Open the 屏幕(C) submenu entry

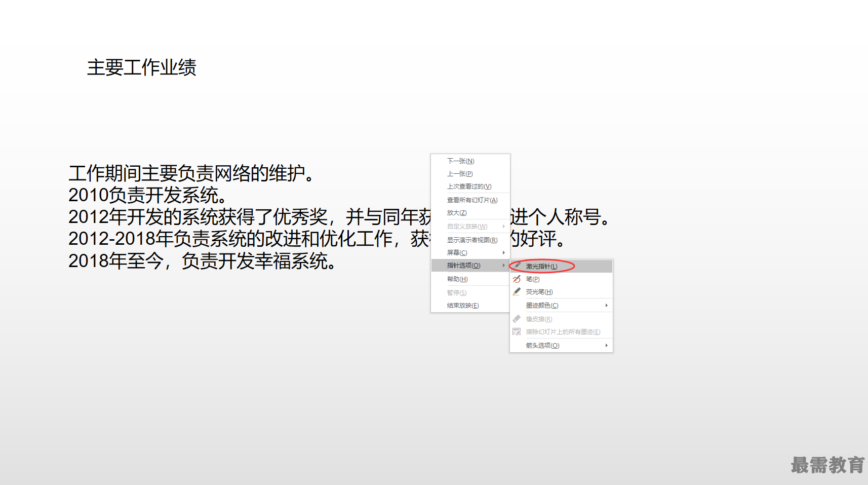point(470,252)
